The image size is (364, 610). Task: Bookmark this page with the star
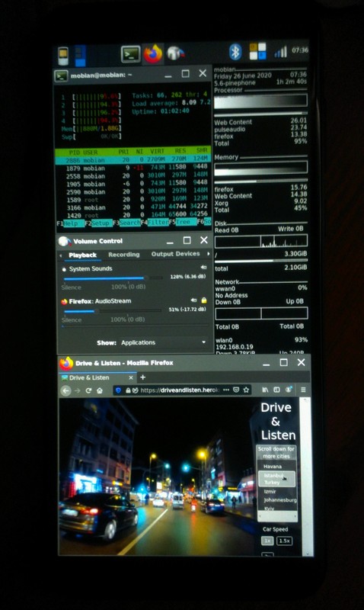point(246,390)
